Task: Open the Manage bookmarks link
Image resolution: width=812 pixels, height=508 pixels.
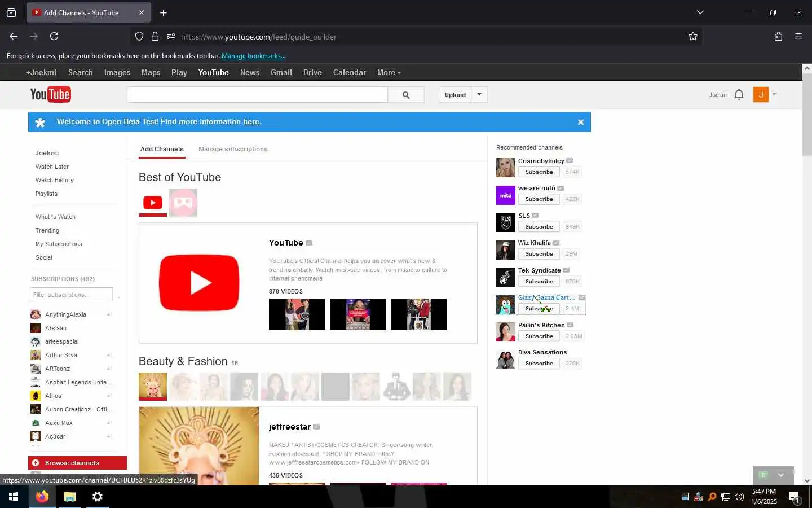Action: pyautogui.click(x=254, y=56)
